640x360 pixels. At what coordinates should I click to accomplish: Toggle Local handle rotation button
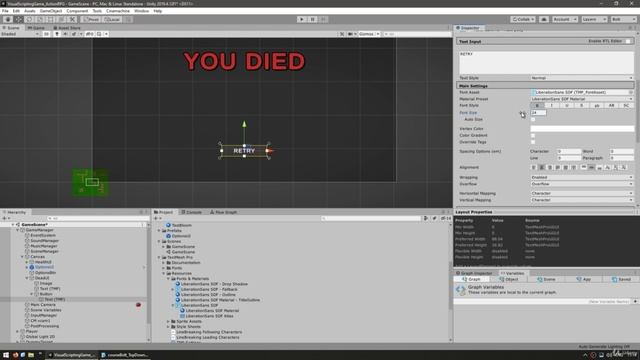[x=111, y=19]
